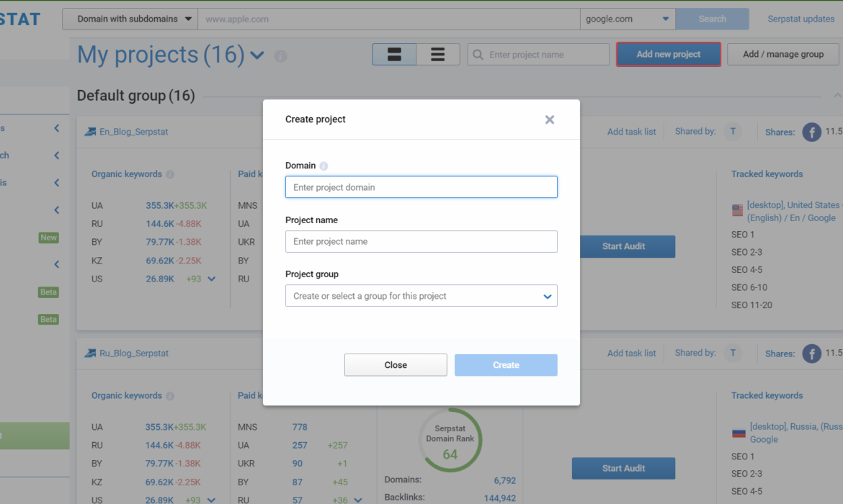Open the Domain with subdomains dropdown
This screenshot has height=504, width=843.
click(130, 19)
